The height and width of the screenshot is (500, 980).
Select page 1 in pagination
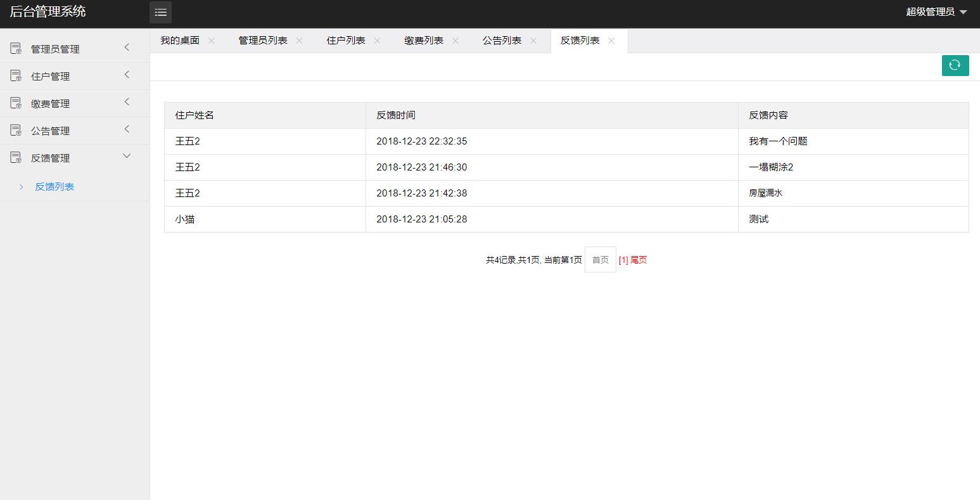click(x=623, y=259)
